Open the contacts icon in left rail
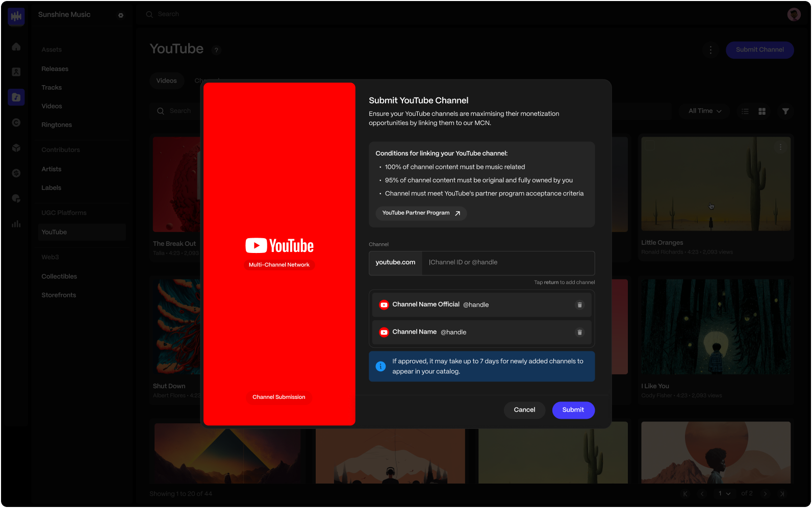 (16, 72)
